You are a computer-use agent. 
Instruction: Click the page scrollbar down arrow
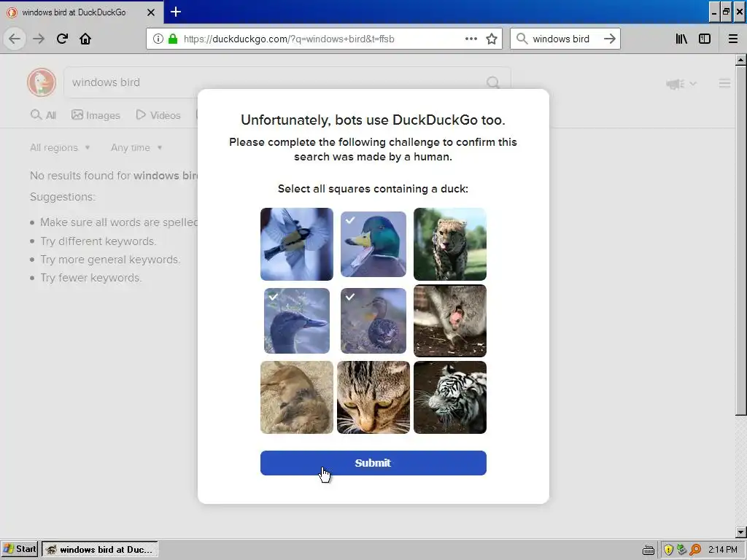tap(740, 532)
